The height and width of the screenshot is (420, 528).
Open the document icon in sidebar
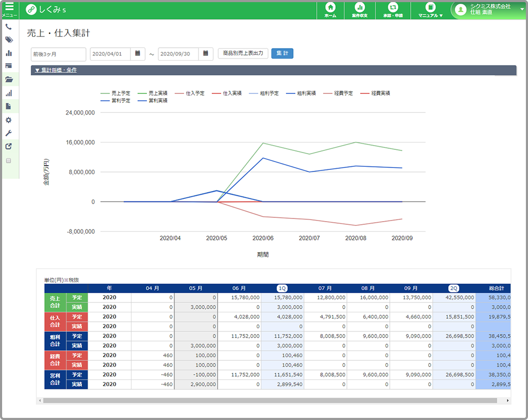tap(8, 107)
